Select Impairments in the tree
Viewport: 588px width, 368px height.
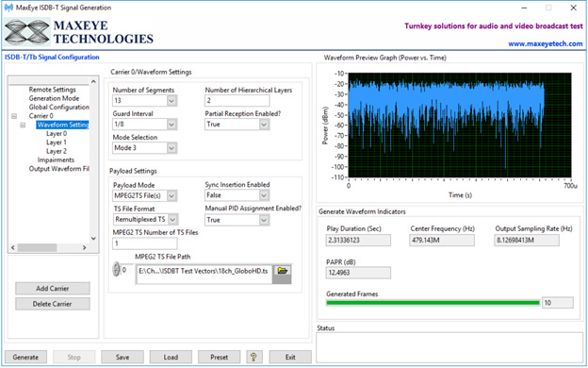[56, 160]
